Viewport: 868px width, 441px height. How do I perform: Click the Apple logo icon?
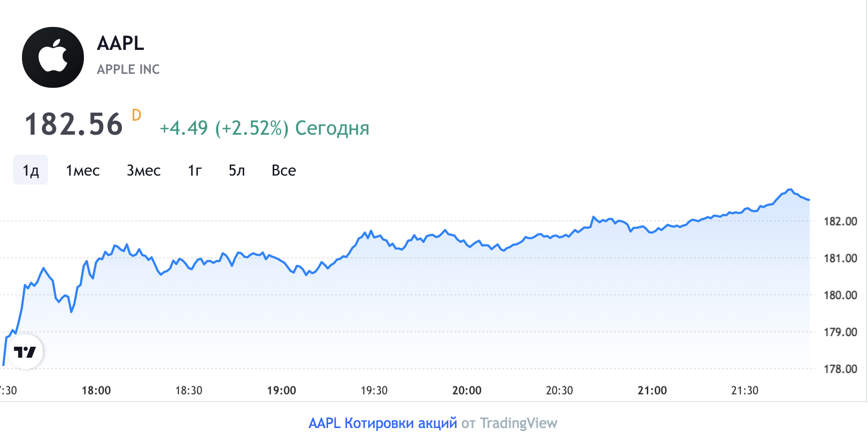(x=53, y=57)
